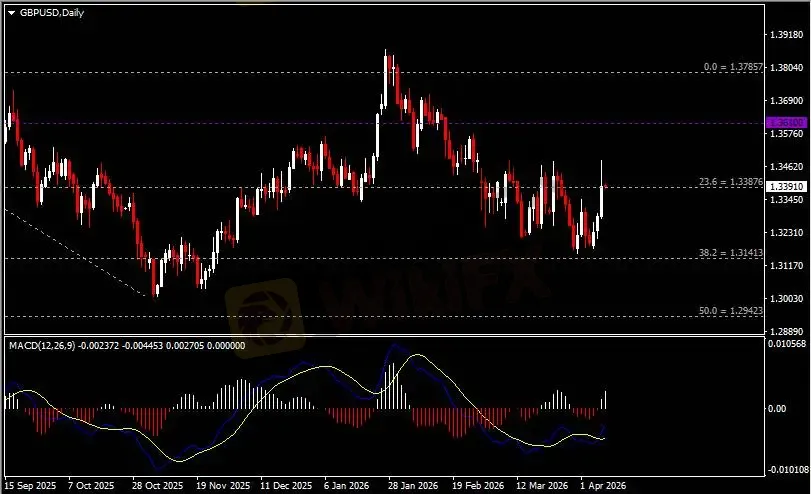Open the GBPUSD chart dropdown triangle
The image size is (811, 494).
(x=11, y=13)
